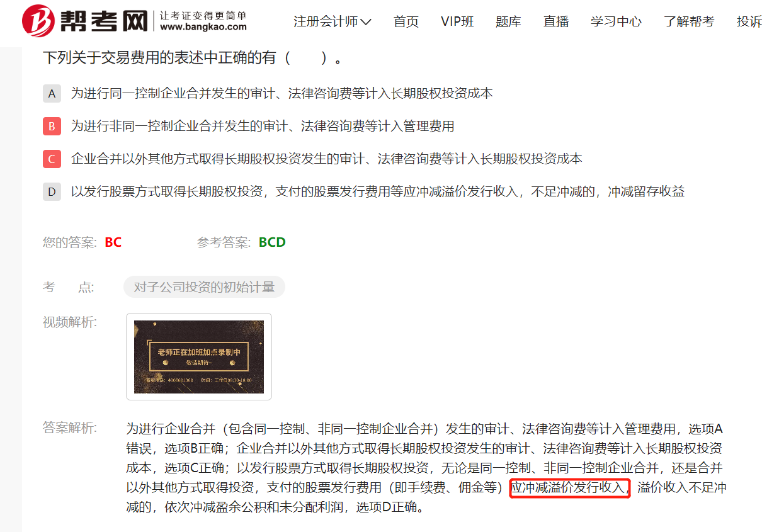This screenshot has width=762, height=532.
Task: Click option D statement text about 股票发行费用
Action: [x=377, y=191]
